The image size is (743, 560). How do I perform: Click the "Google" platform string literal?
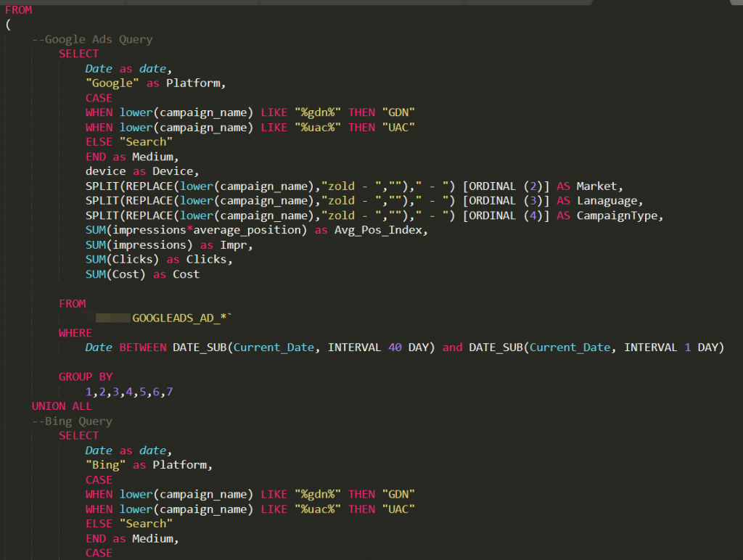(112, 83)
